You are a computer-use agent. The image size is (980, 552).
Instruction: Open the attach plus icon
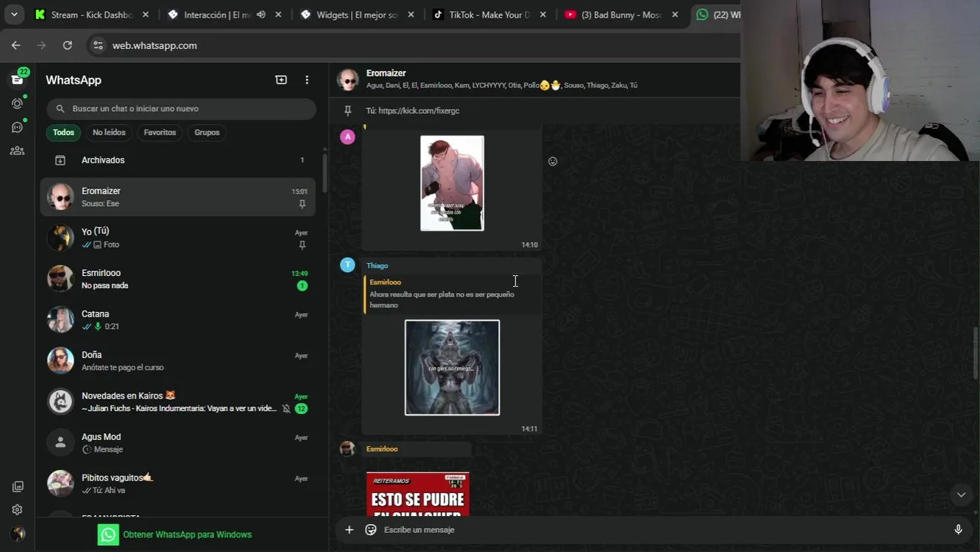[349, 530]
